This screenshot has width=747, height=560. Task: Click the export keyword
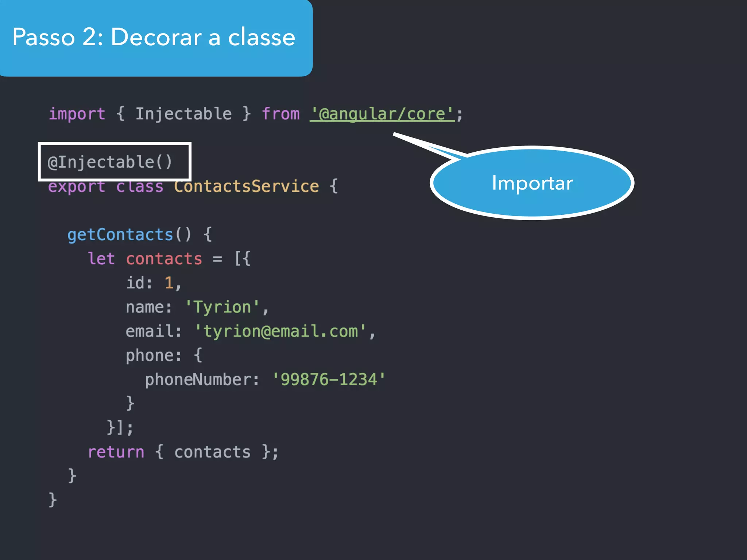pos(77,187)
